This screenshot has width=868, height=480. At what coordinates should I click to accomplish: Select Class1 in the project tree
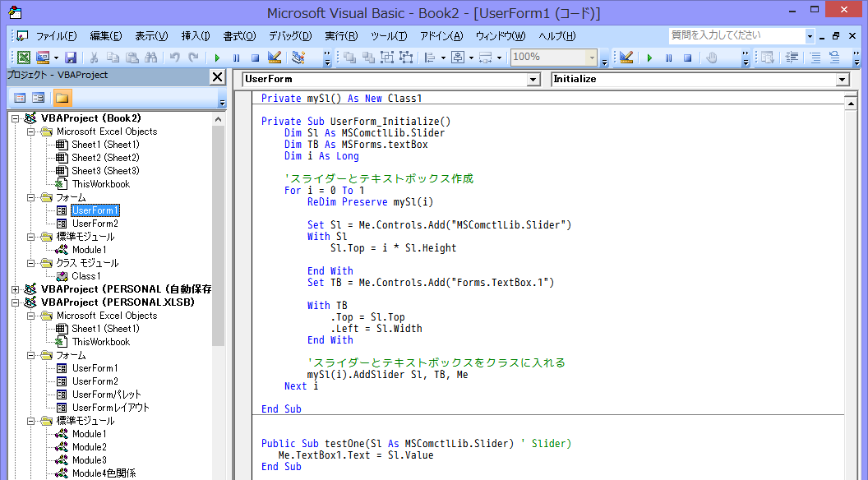point(86,276)
